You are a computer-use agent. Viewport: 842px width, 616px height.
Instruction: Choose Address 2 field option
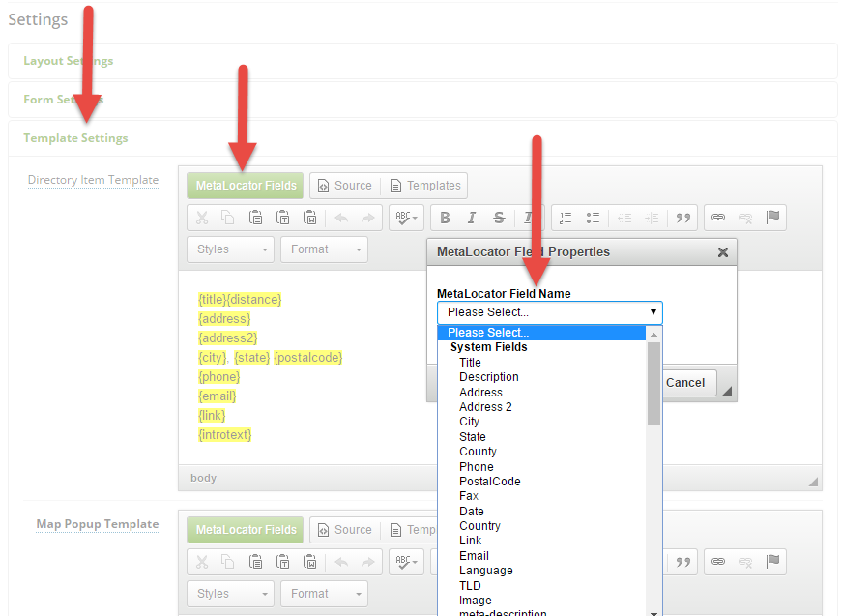click(485, 407)
